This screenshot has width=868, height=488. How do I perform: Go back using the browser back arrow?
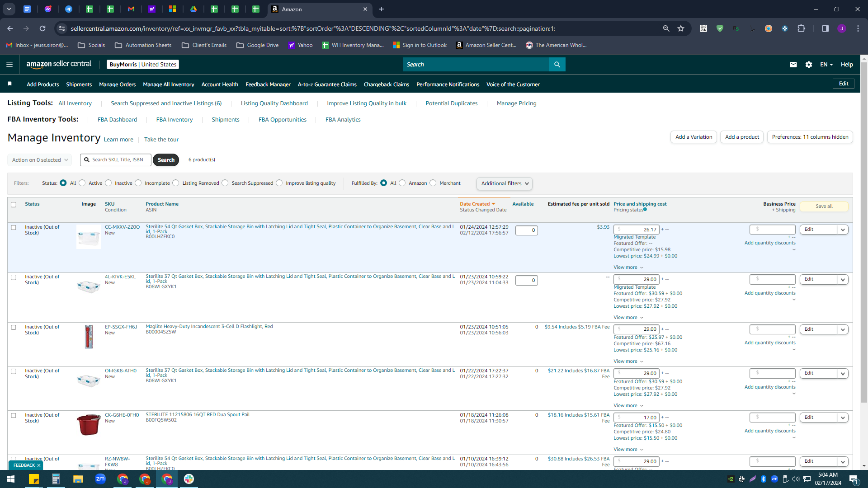(x=10, y=28)
